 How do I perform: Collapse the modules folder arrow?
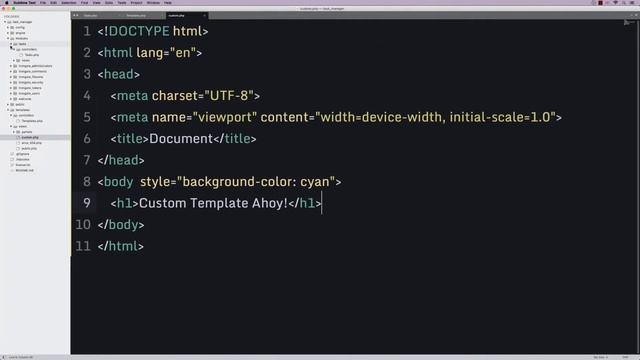[x=8, y=38]
